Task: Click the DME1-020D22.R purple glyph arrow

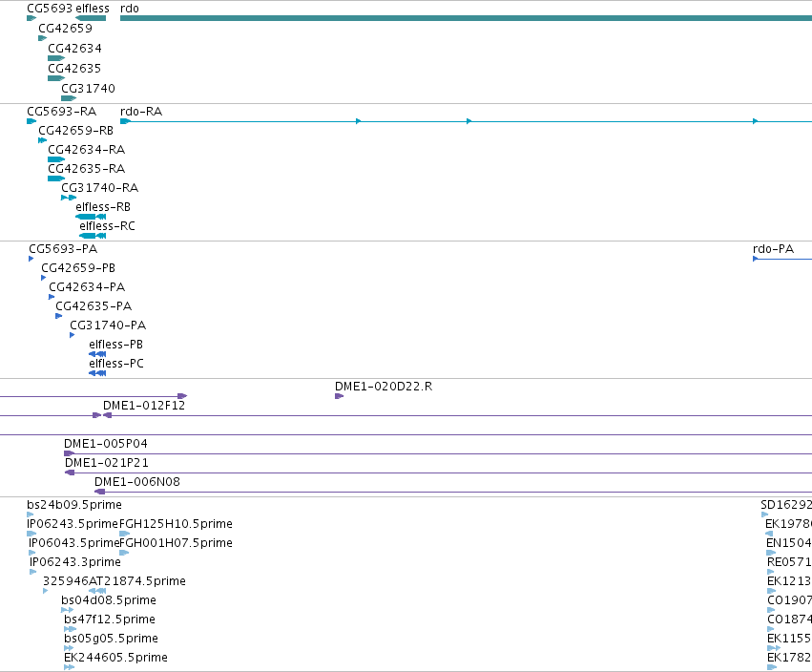Action: (x=339, y=396)
